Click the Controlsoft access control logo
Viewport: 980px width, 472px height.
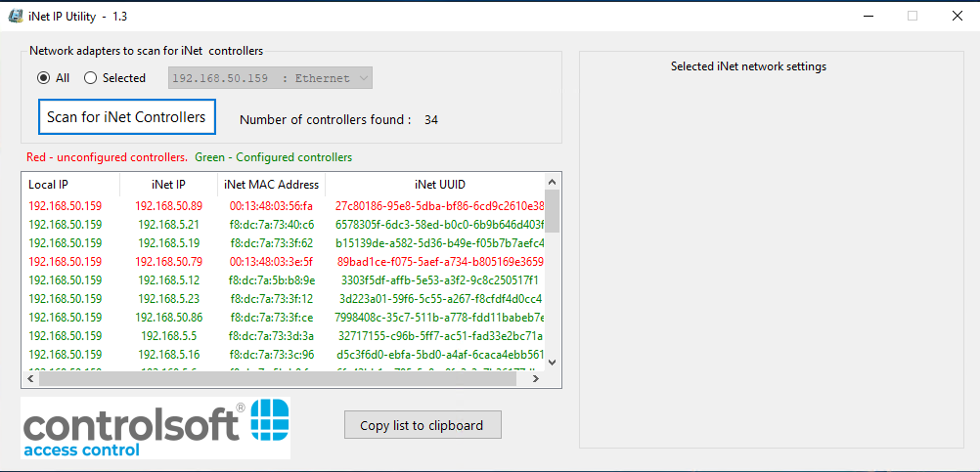(156, 428)
